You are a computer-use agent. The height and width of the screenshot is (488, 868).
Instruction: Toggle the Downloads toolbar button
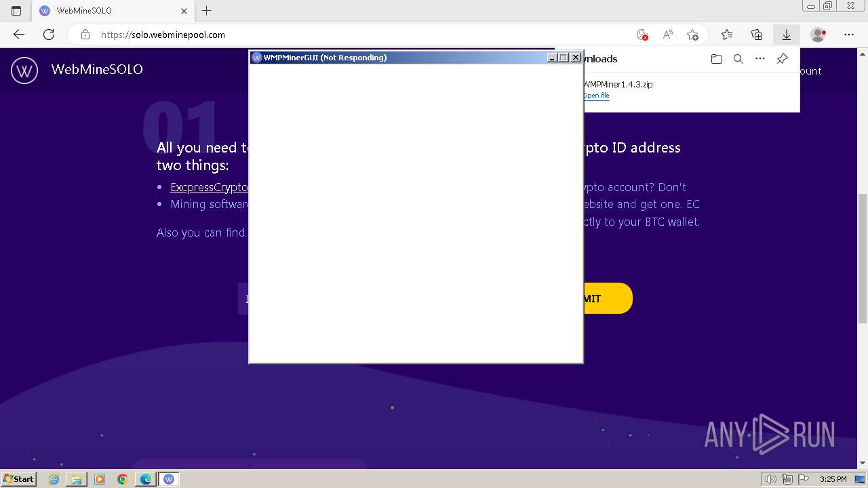[x=787, y=35]
